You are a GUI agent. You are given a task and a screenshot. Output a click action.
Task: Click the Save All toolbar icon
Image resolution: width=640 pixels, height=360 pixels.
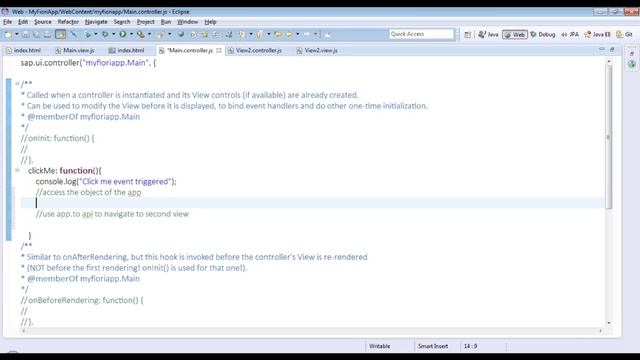click(36, 35)
